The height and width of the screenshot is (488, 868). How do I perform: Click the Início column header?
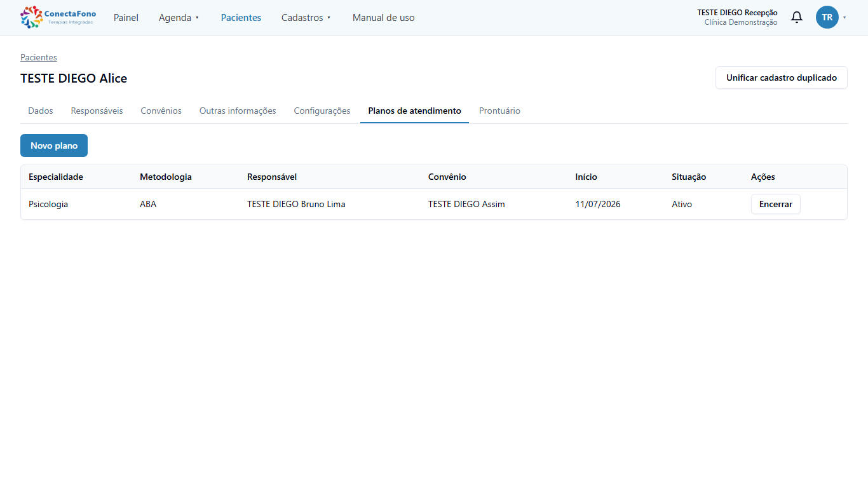587,177
